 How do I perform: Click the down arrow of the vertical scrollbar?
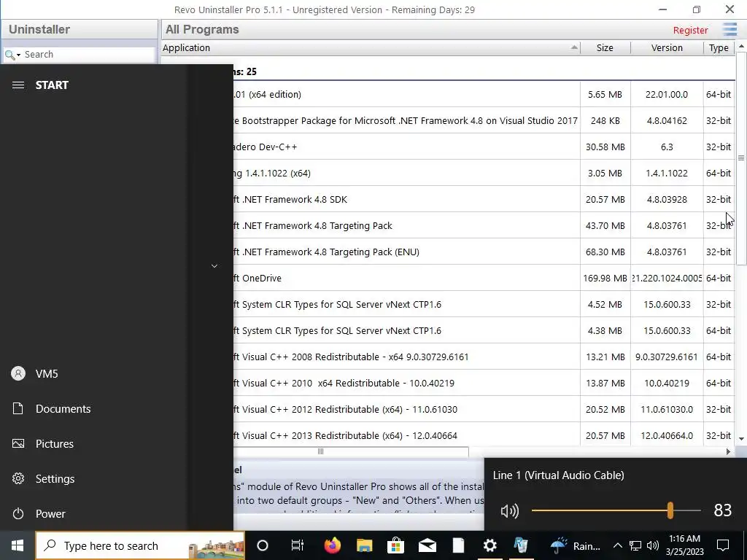[741, 438]
